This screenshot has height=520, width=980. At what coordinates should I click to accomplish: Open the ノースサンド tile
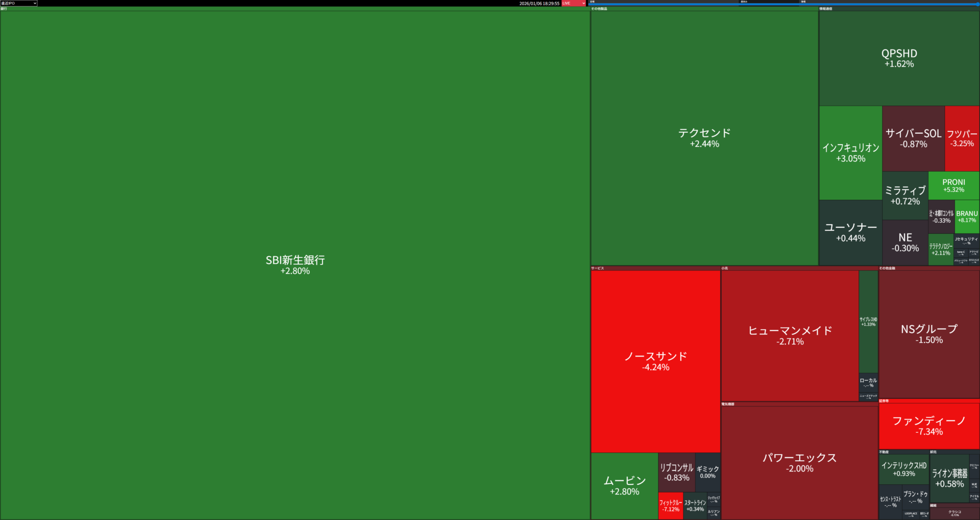click(655, 361)
